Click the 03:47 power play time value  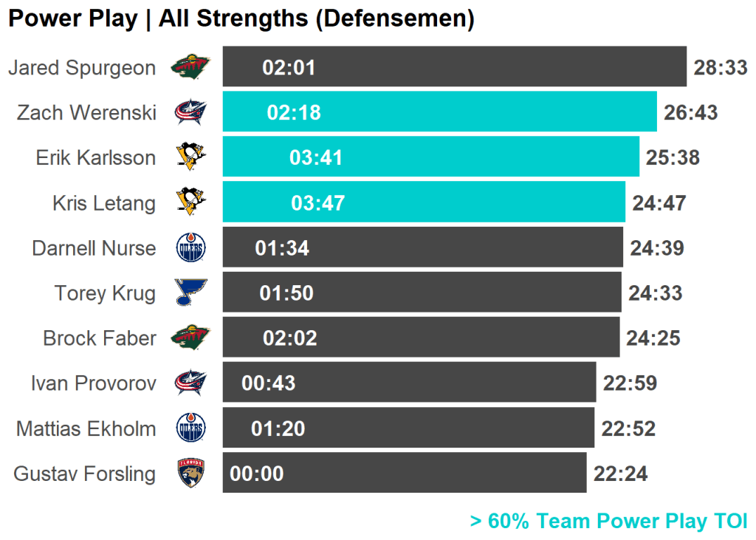318,203
